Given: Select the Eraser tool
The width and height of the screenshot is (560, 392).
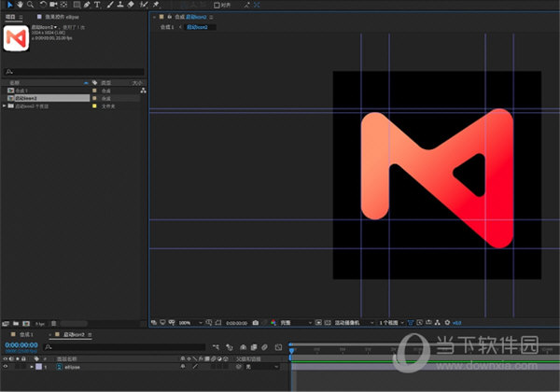Looking at the screenshot, I should click(x=131, y=5).
